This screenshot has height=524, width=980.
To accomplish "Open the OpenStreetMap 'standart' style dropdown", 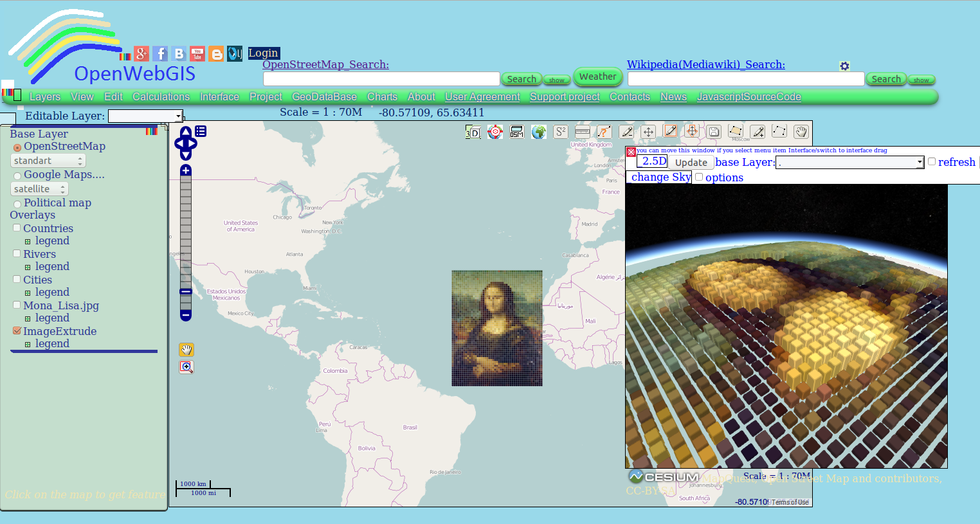I will tap(48, 161).
